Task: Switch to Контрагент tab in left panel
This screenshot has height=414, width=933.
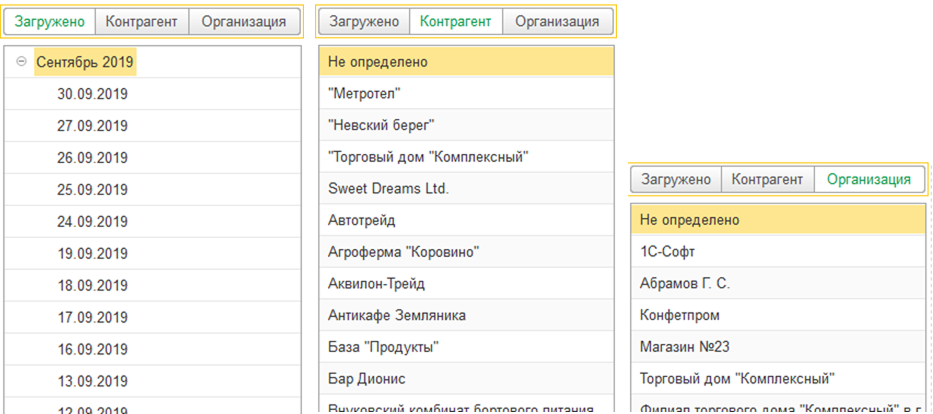Action: (x=142, y=22)
